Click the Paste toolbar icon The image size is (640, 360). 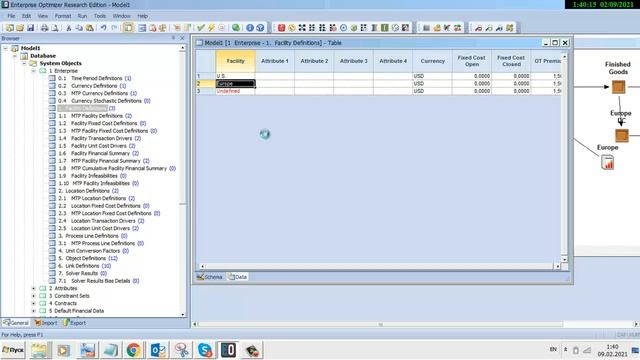(89, 28)
